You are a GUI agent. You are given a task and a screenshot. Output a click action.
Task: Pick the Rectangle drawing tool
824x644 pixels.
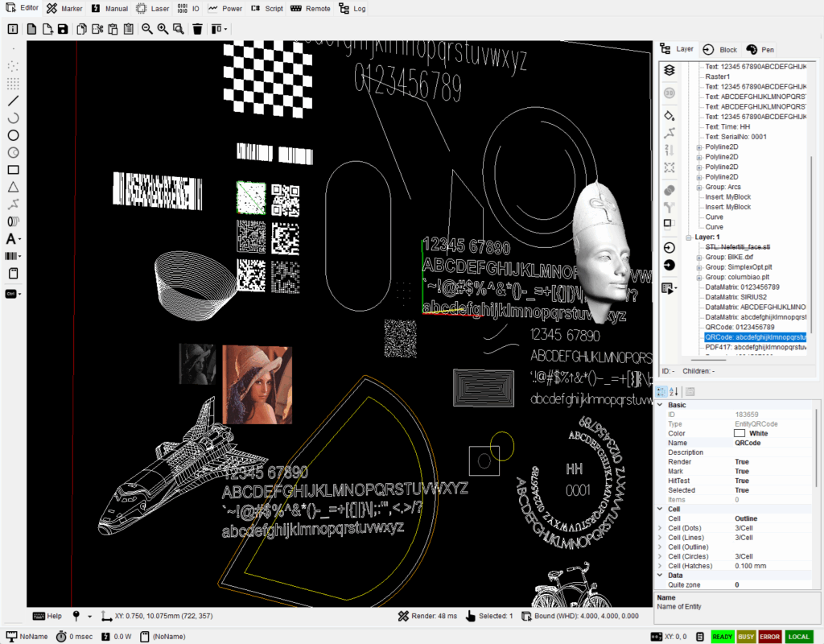(13, 170)
